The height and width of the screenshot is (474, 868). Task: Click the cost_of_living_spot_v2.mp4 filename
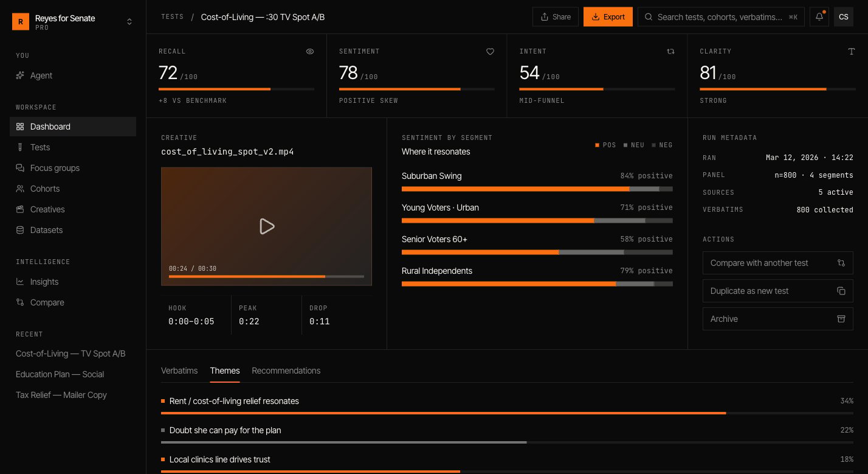[227, 152]
